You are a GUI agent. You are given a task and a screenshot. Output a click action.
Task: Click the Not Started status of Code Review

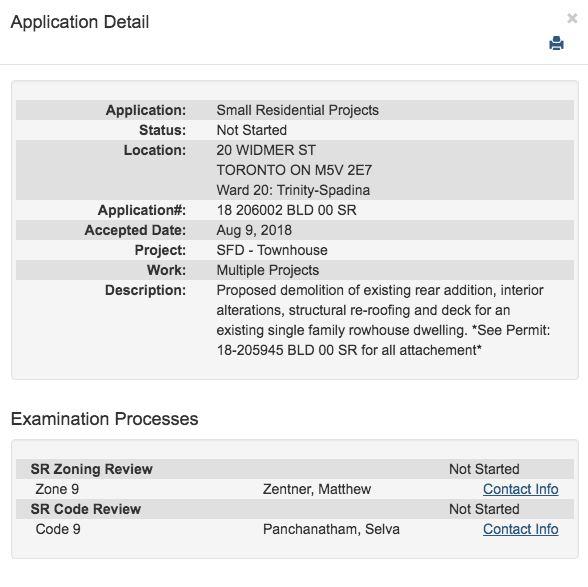click(484, 509)
